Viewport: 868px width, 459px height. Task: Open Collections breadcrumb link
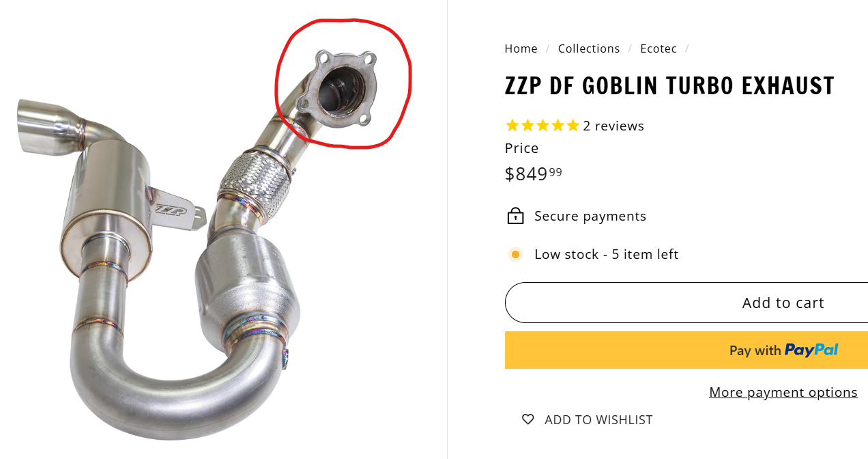pos(589,48)
